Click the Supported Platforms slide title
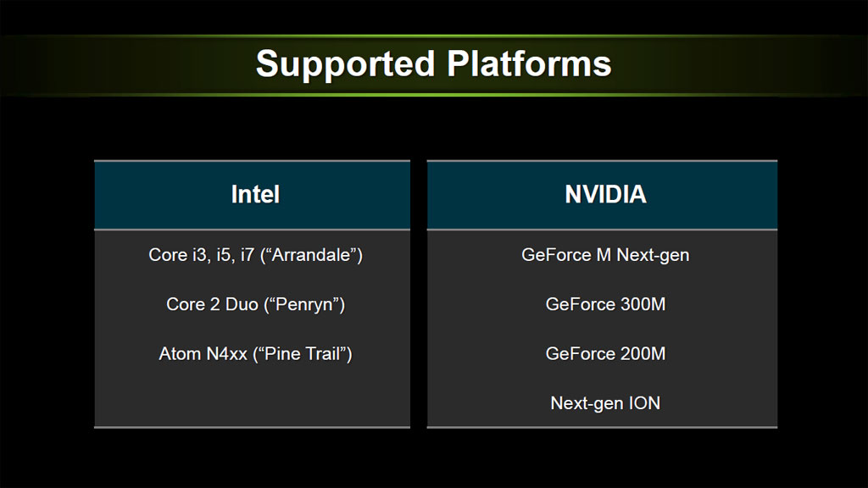Viewport: 868px width, 488px height. (433, 64)
